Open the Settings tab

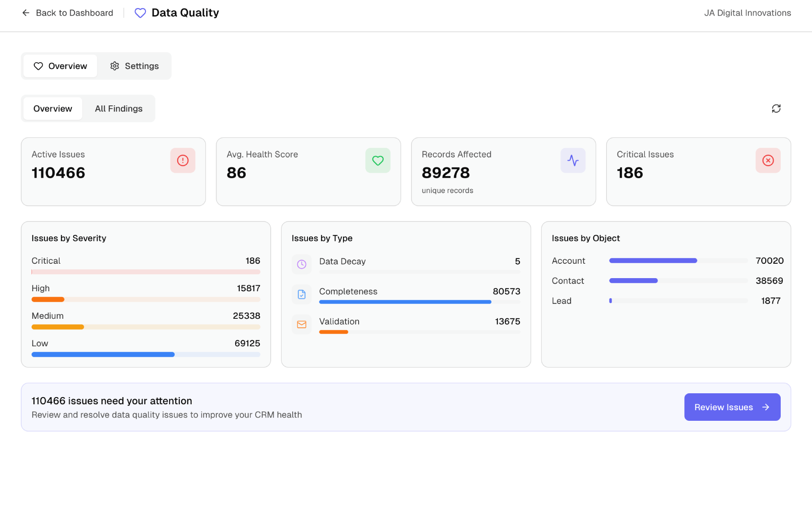click(x=134, y=66)
